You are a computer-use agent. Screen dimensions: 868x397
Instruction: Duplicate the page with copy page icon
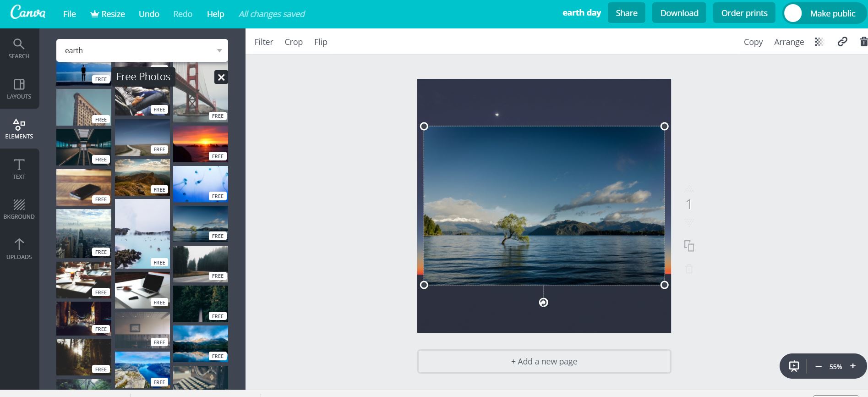pos(689,246)
